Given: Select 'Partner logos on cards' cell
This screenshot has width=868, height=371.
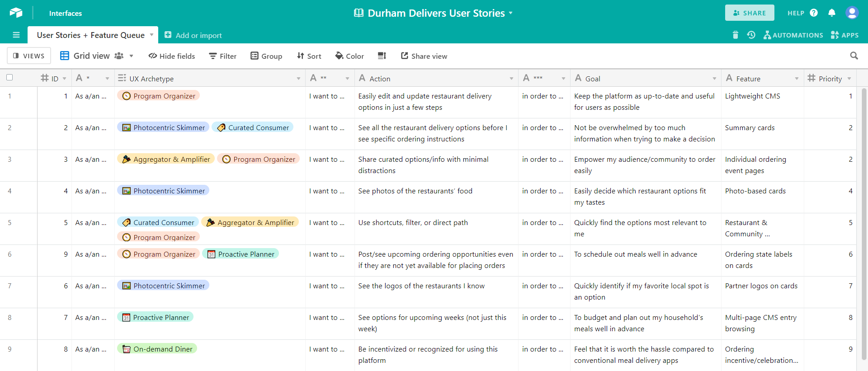Looking at the screenshot, I should coord(763,292).
